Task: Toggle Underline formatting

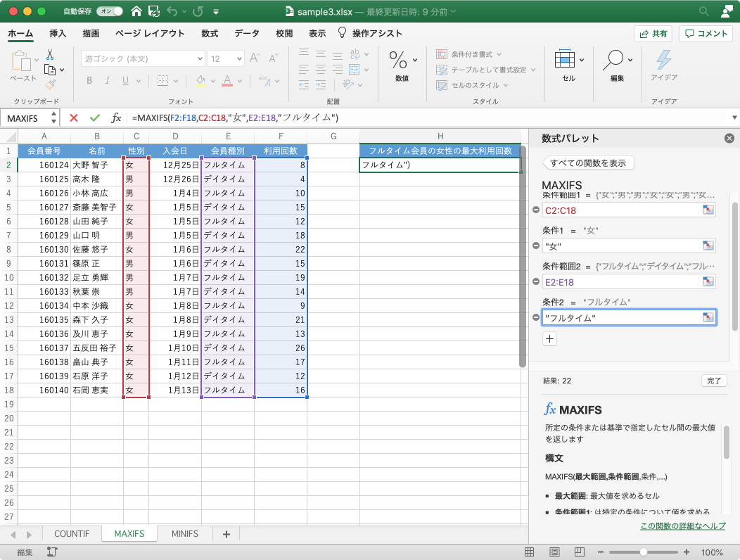Action: (125, 81)
